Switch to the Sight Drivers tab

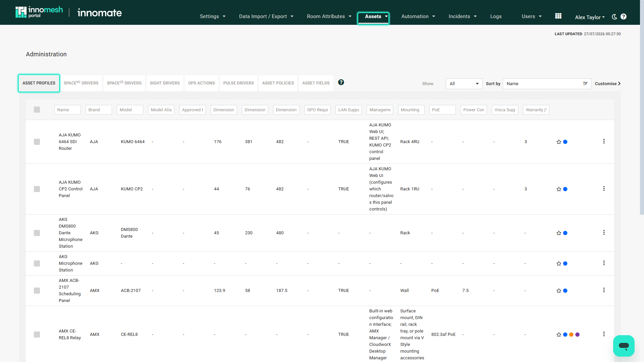tap(165, 83)
